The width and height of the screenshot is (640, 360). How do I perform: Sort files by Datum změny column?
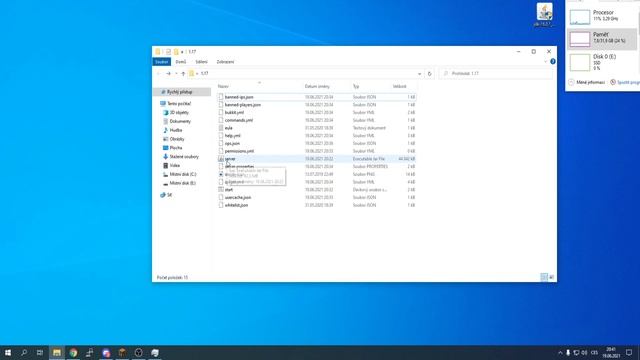(317, 86)
